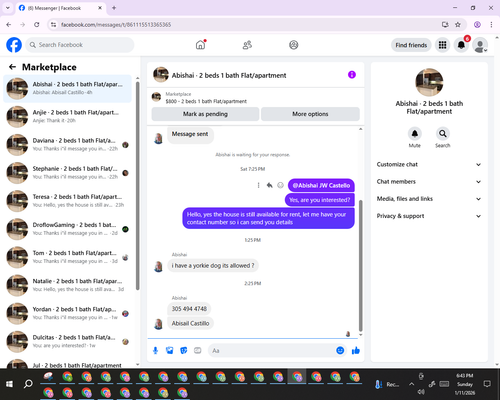
Task: Open the account profile avatar menu
Action: tap(480, 45)
